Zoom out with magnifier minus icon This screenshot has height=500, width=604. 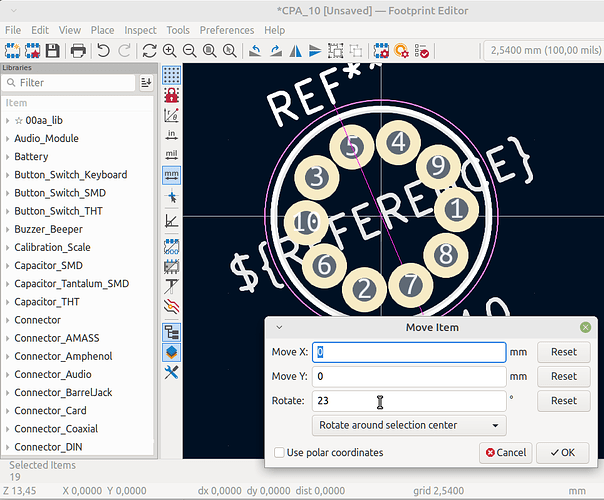click(190, 50)
